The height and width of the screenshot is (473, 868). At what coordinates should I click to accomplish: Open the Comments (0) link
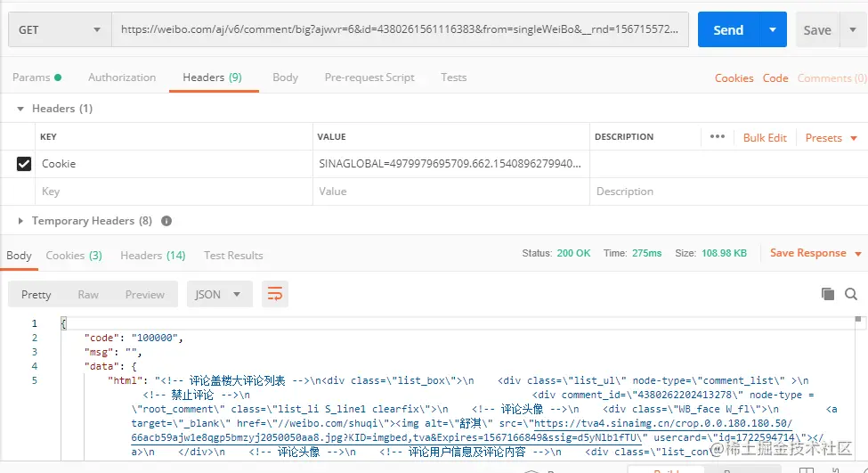[x=832, y=78]
